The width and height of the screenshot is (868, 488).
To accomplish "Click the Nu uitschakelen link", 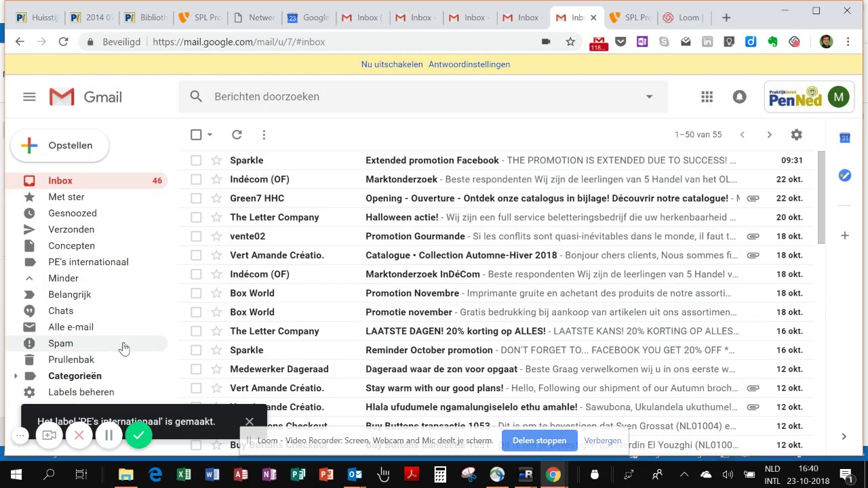I will pos(392,64).
